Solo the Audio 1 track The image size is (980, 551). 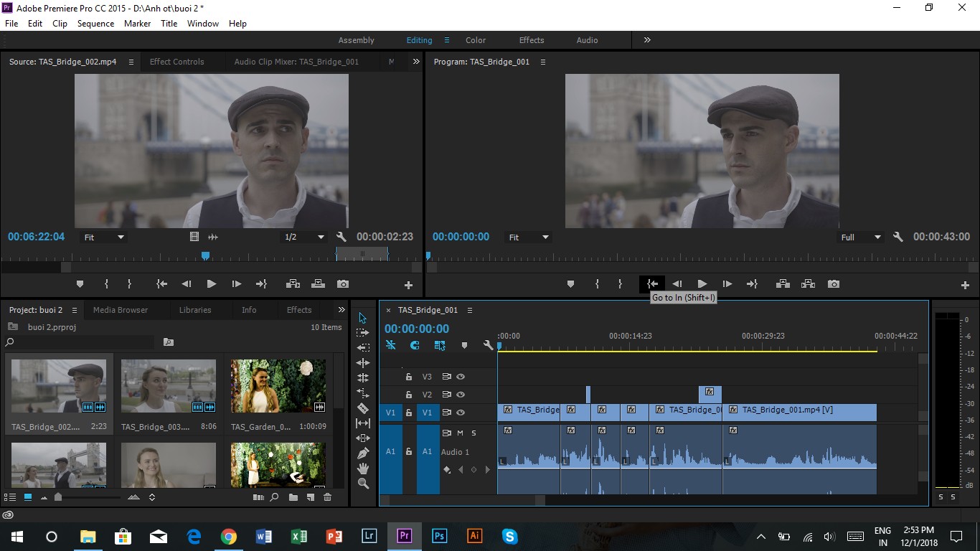(x=473, y=433)
